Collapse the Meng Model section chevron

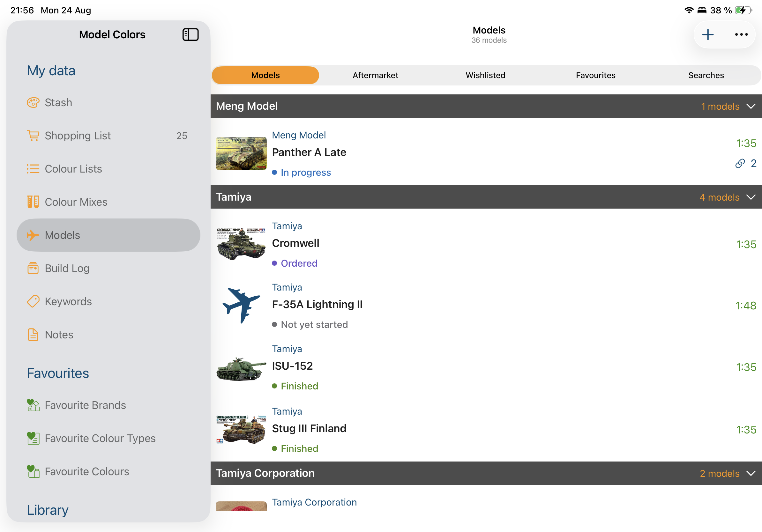tap(751, 106)
